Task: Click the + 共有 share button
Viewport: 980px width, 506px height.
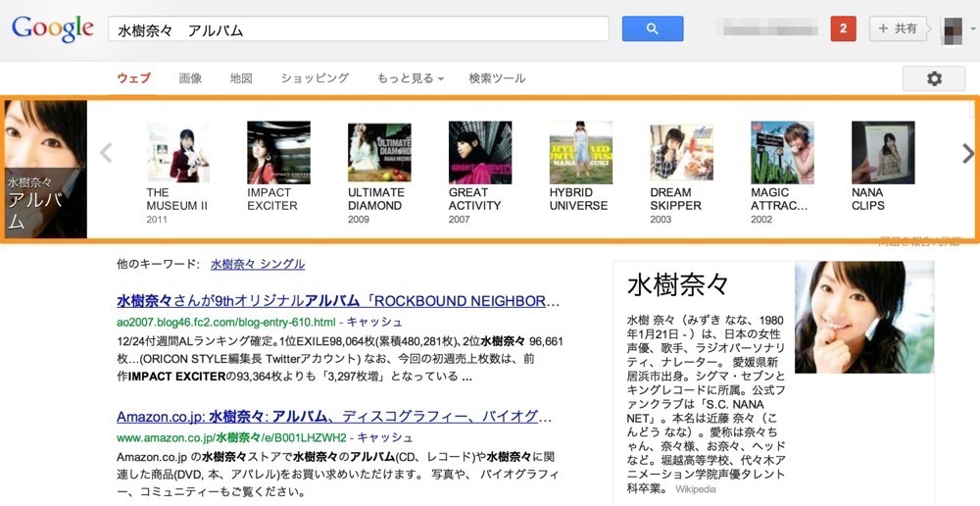Action: pos(898,28)
